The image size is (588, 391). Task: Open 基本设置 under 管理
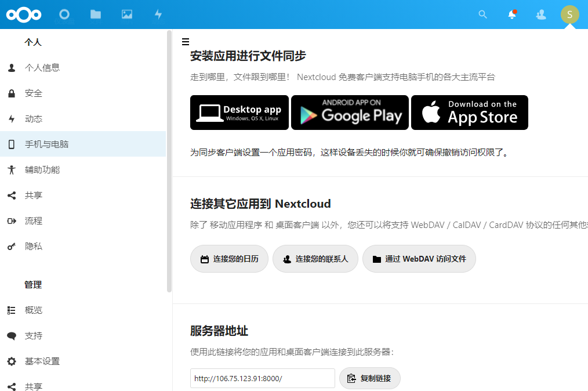[83, 361]
